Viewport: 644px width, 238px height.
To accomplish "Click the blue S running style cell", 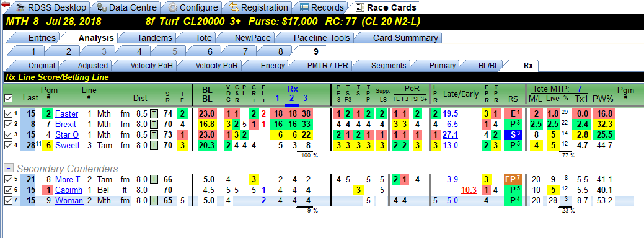I will coord(513,134).
